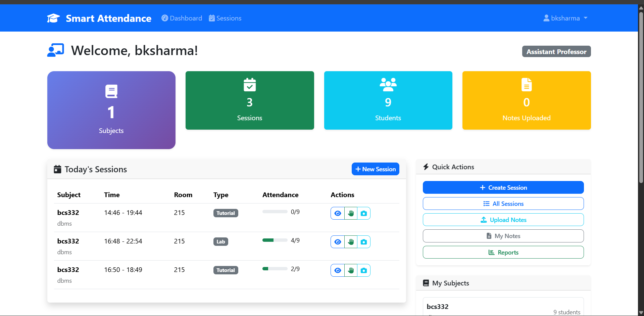
Task: Open the Notes Uploaded card document icon
Action: point(526,85)
